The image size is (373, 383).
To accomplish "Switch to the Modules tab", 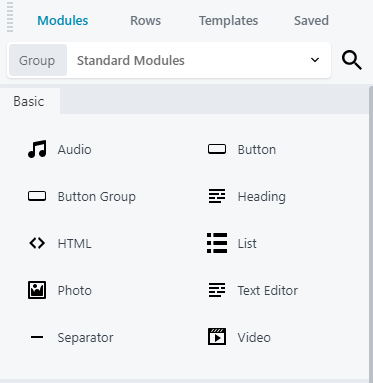I will pos(63,21).
